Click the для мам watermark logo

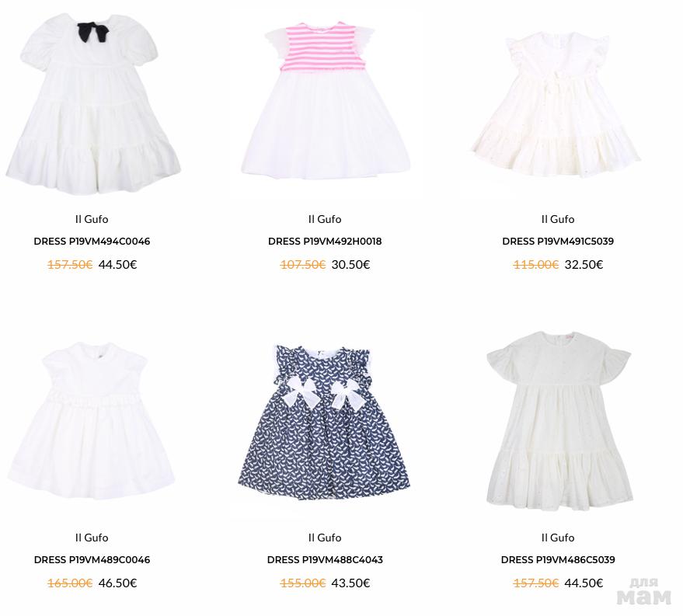[x=644, y=592]
